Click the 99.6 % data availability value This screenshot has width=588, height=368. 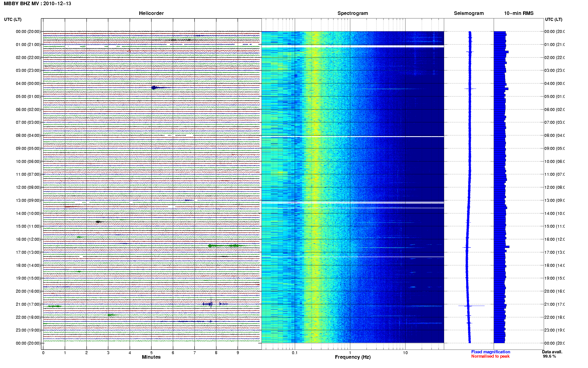pos(549,356)
